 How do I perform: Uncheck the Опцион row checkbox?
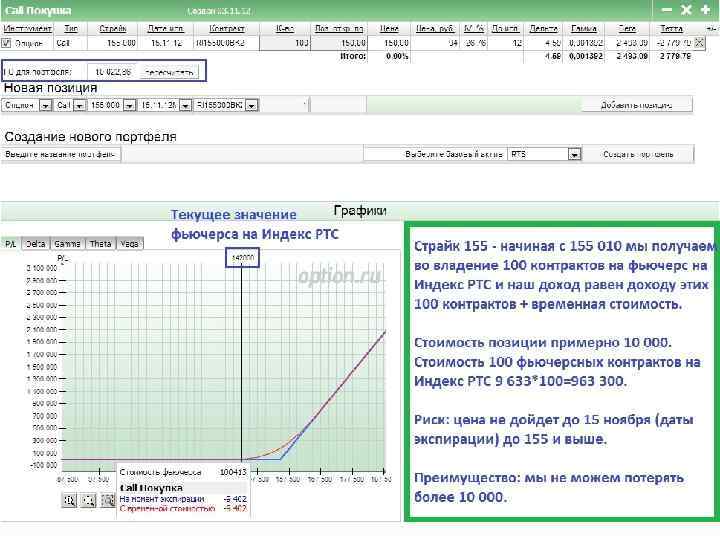(x=6, y=43)
